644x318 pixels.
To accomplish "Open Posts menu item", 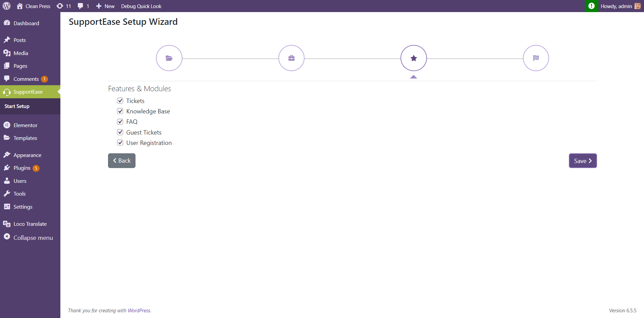I will 19,40.
